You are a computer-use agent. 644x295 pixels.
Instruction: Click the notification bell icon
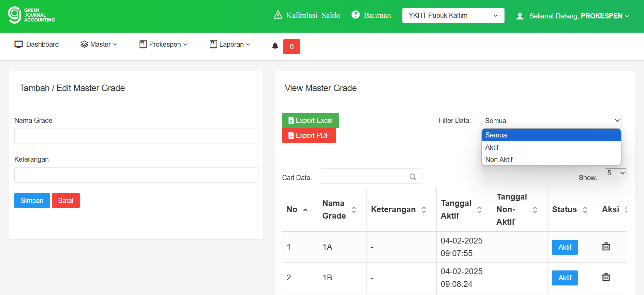pyautogui.click(x=275, y=46)
